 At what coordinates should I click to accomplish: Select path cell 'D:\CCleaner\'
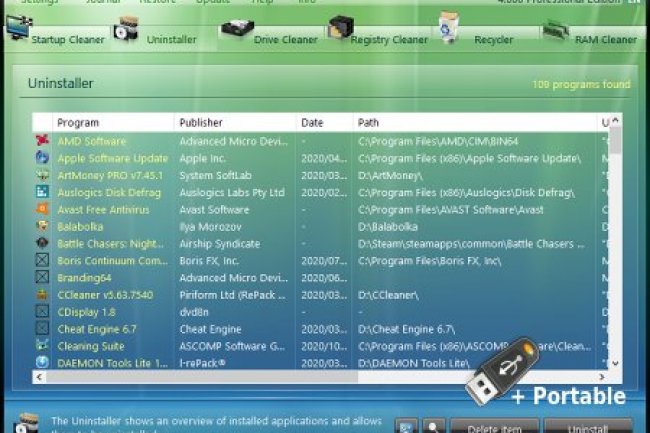[388, 295]
